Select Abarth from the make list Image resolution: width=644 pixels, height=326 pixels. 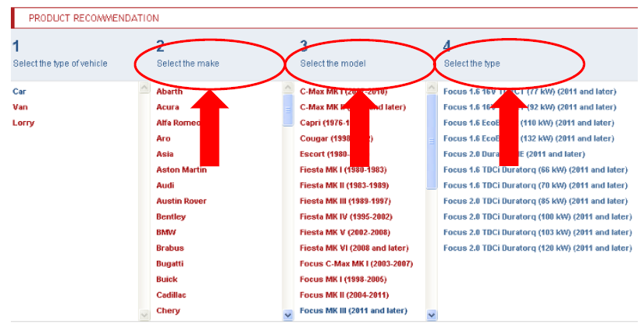click(169, 92)
